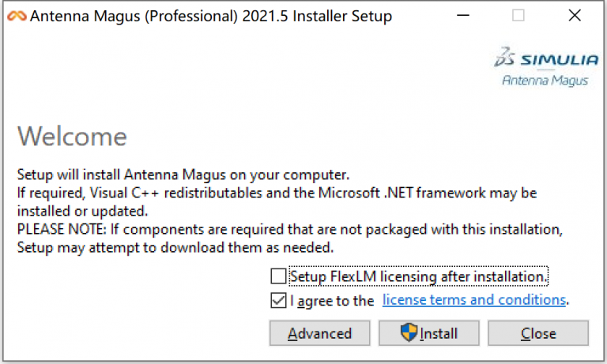Click the Welcome heading

(x=72, y=136)
